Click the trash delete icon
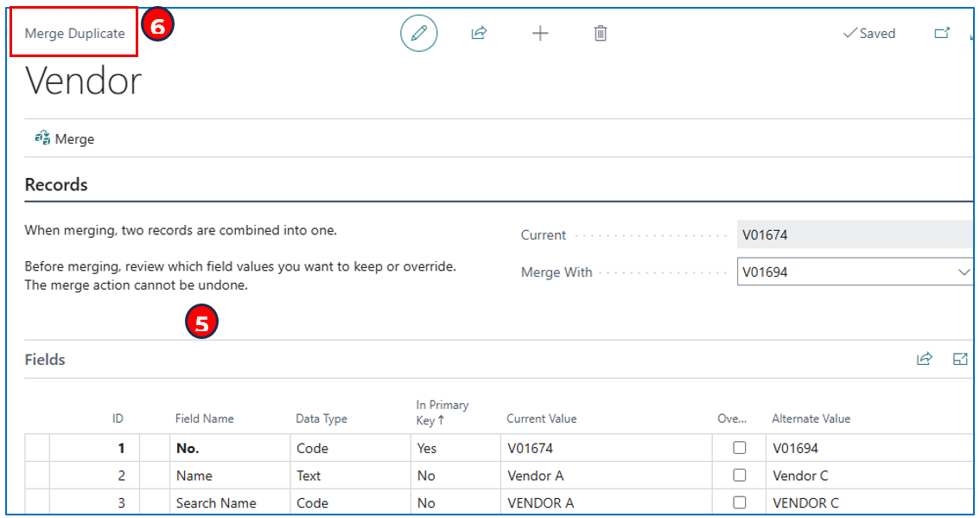The width and height of the screenshot is (980, 518). click(601, 34)
